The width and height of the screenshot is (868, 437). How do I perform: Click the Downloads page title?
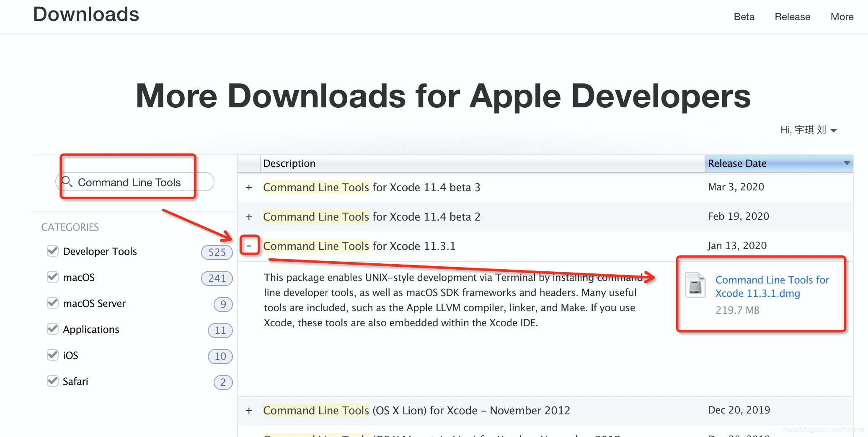click(86, 14)
